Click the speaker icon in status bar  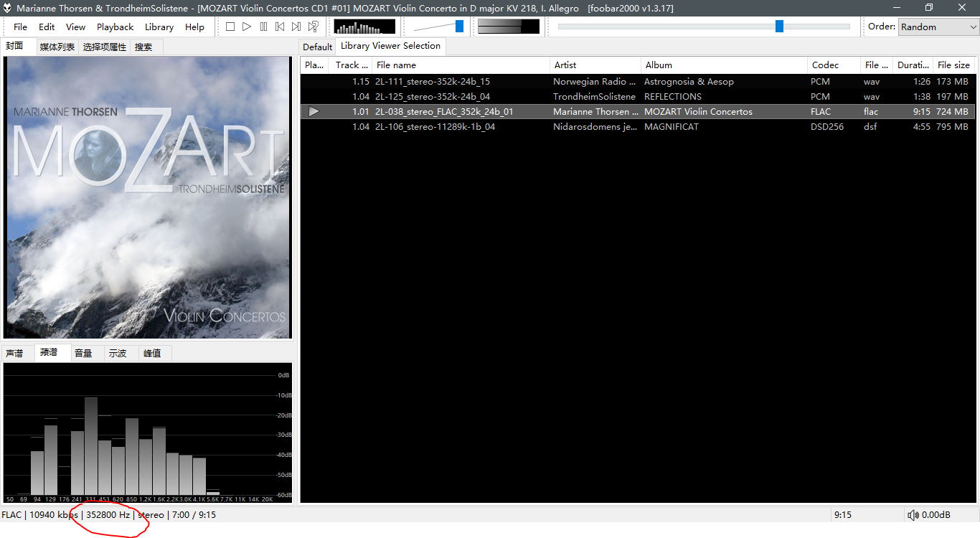(x=913, y=515)
